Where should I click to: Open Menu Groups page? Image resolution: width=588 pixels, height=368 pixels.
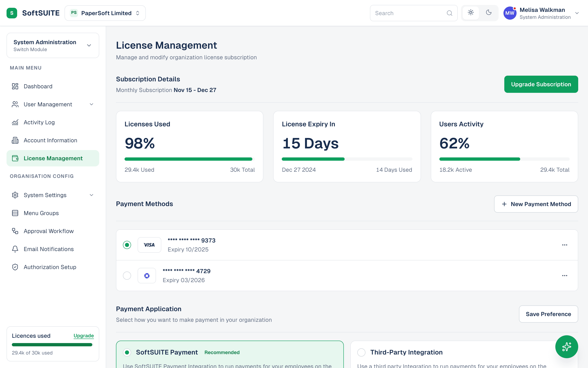coord(53,213)
